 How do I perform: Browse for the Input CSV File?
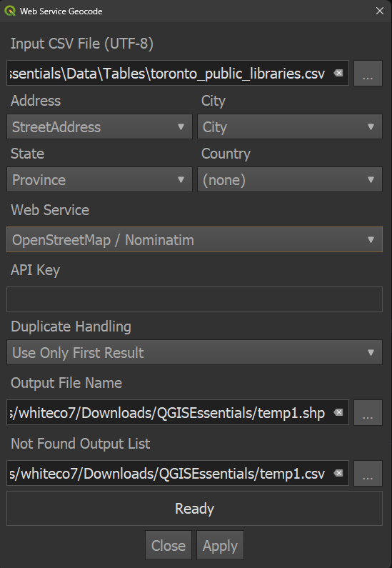[368, 73]
